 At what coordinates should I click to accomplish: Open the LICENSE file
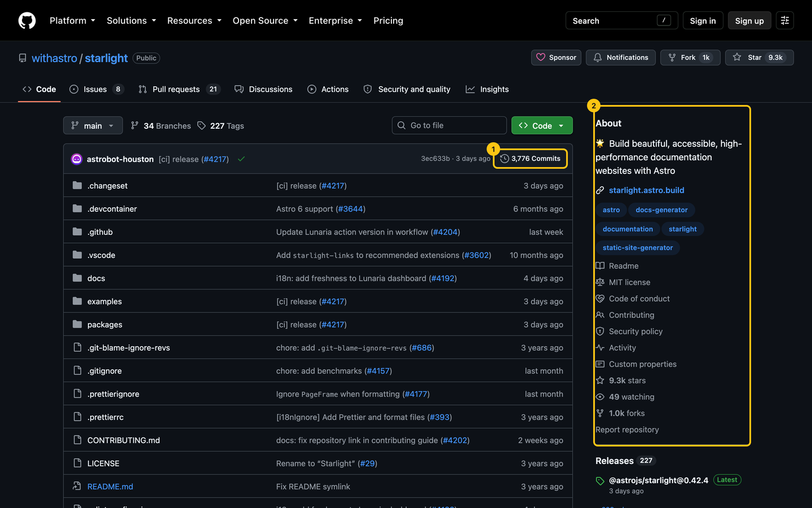[103, 463]
